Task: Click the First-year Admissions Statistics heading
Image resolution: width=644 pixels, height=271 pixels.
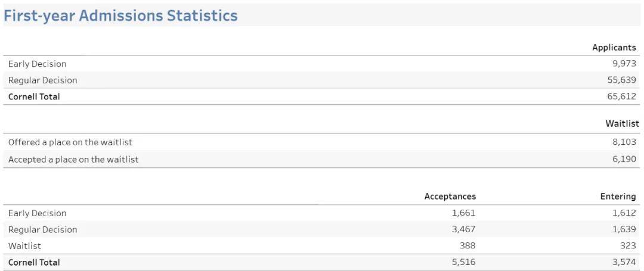Action: click(x=120, y=15)
